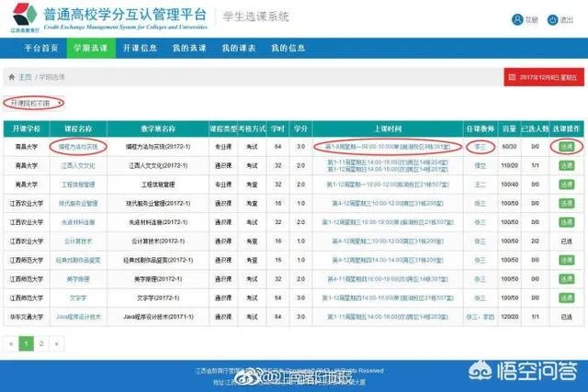Click the Java程序设计技术(20171-1) class name
The image size is (588, 392).
click(x=158, y=317)
